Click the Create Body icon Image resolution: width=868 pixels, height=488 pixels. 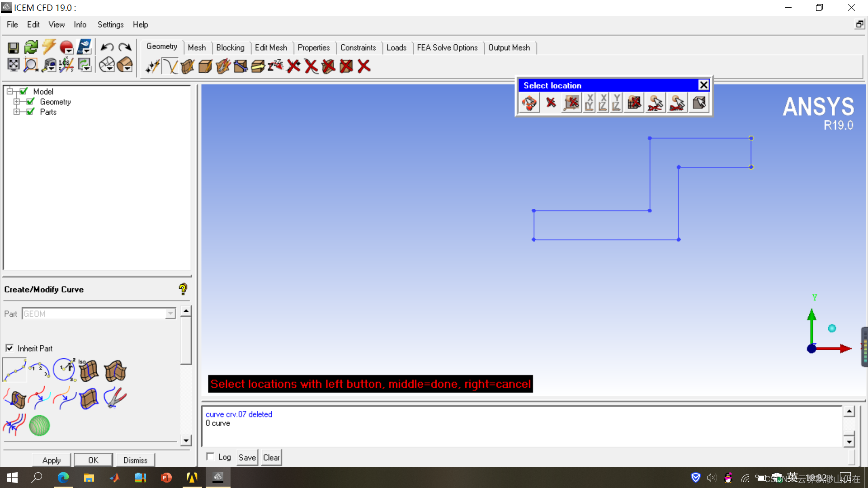click(x=205, y=66)
